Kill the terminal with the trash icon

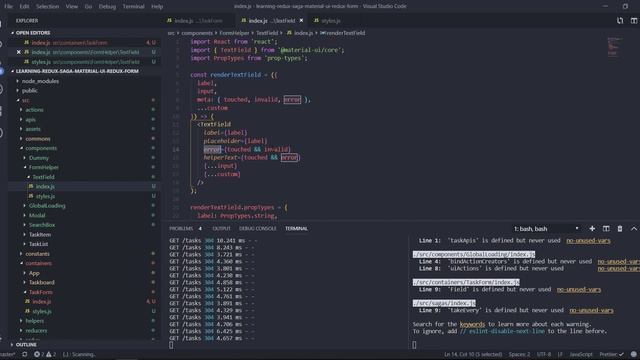(620, 229)
